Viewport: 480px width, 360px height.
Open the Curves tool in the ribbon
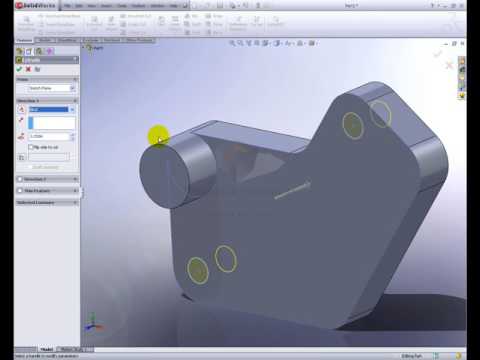click(256, 22)
